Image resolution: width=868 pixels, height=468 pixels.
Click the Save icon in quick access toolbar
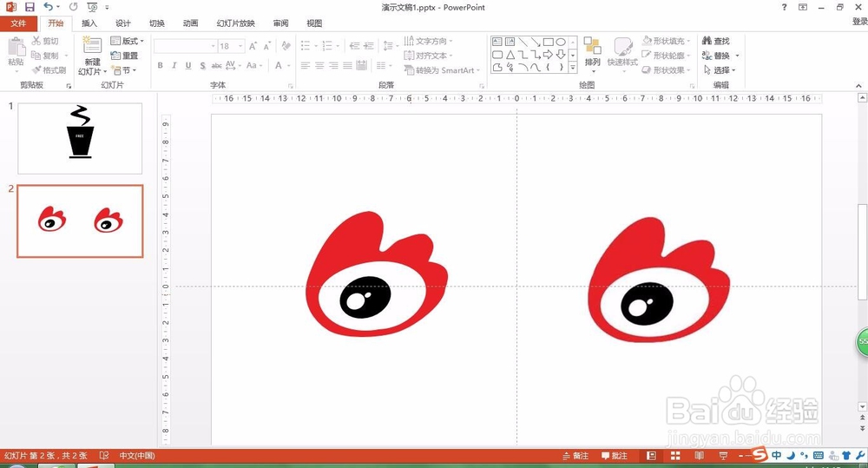[x=30, y=7]
